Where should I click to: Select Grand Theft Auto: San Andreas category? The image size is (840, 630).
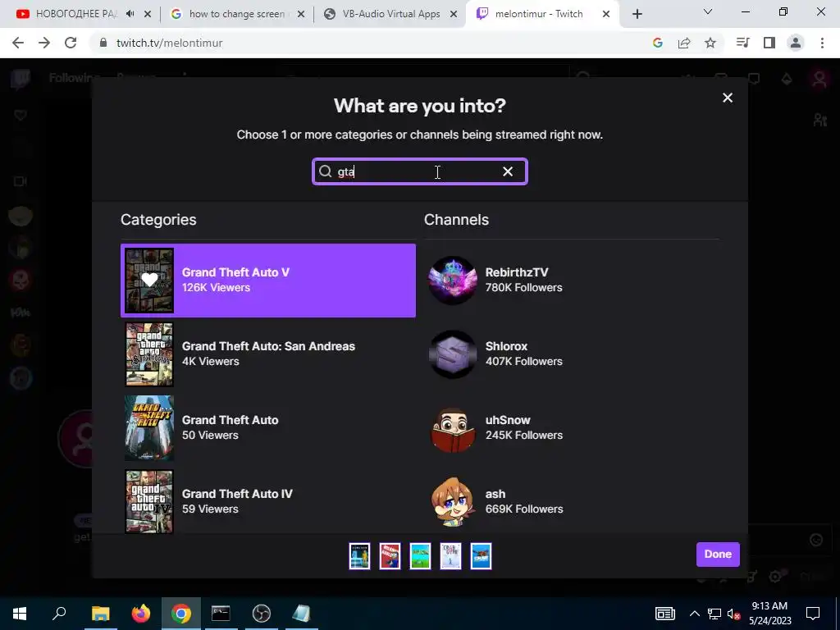coord(268,354)
